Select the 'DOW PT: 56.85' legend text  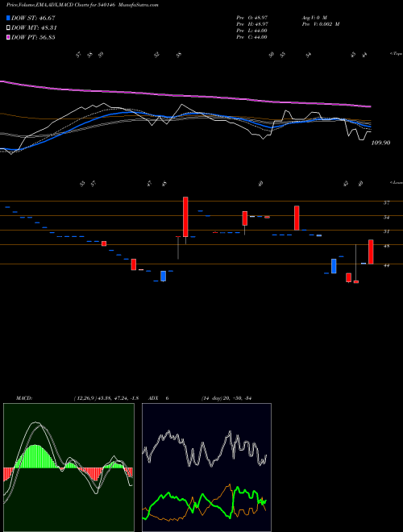33,37
